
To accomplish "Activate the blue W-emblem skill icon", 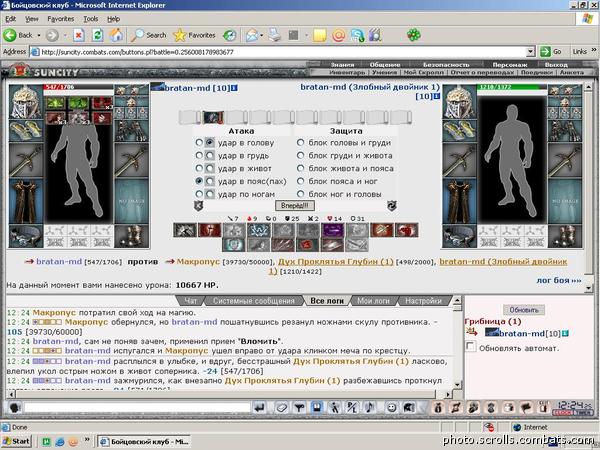I will 259,230.
